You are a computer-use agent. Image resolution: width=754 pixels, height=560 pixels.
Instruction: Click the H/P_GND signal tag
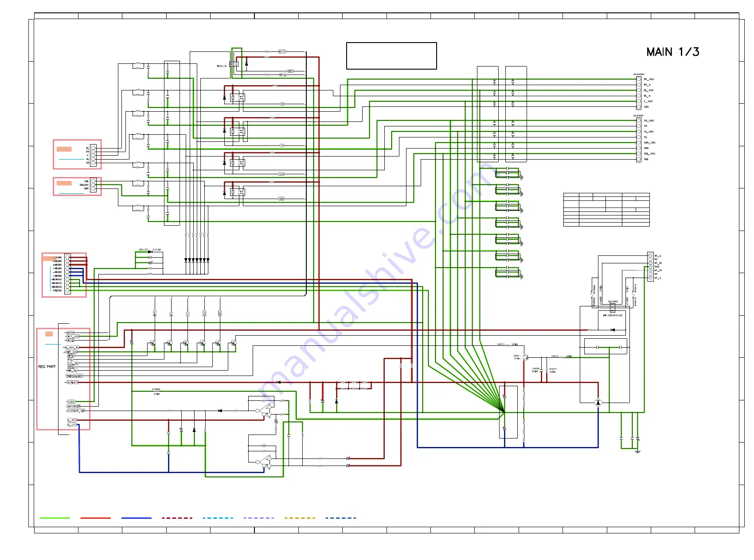point(74,337)
